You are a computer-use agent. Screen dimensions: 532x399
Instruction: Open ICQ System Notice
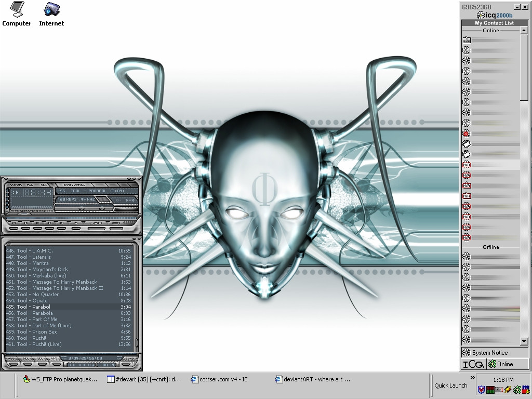[x=495, y=353]
